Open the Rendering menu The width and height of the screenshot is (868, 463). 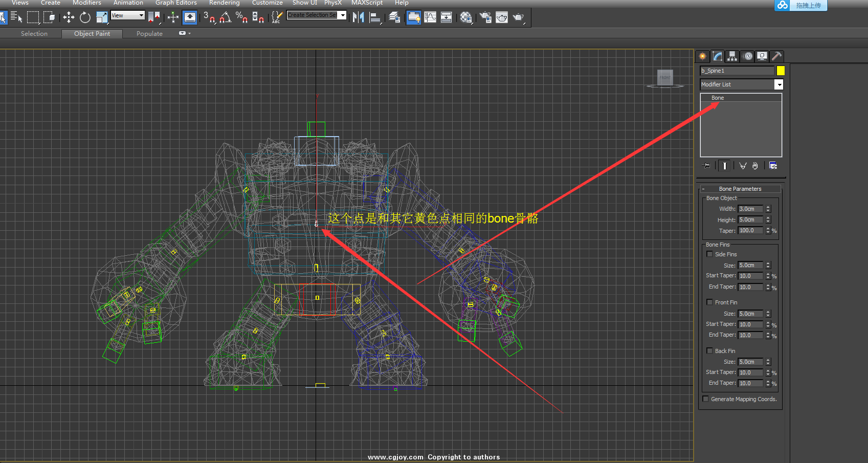(x=224, y=3)
